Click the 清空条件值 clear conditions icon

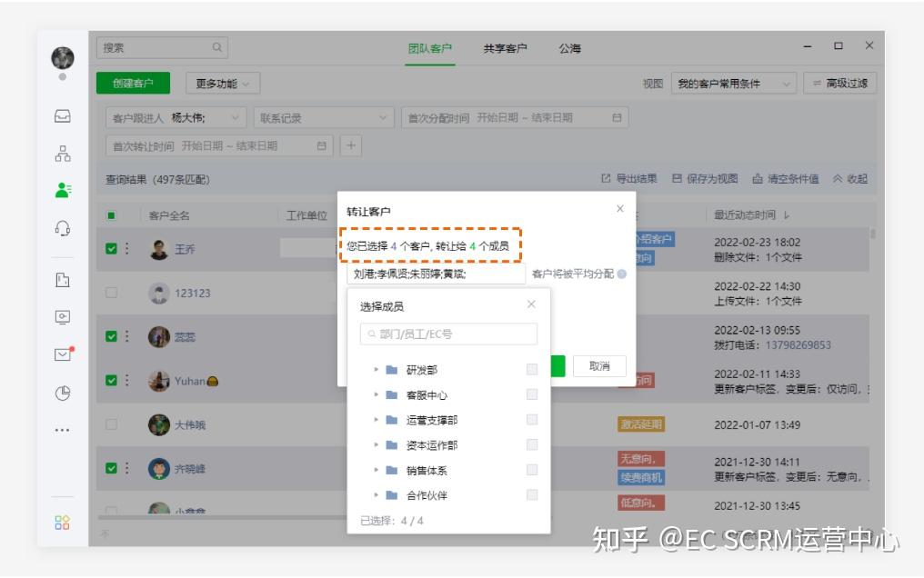[758, 178]
